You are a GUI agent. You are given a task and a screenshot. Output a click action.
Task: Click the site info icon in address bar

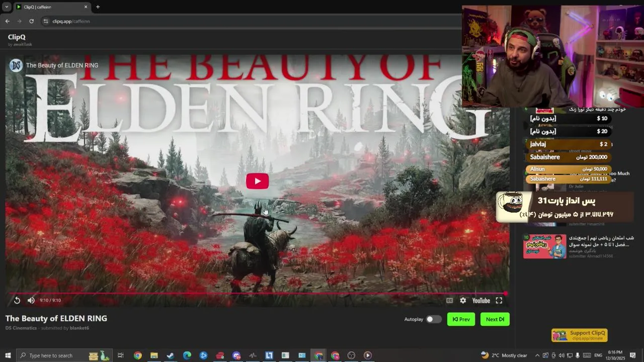pyautogui.click(x=46, y=21)
